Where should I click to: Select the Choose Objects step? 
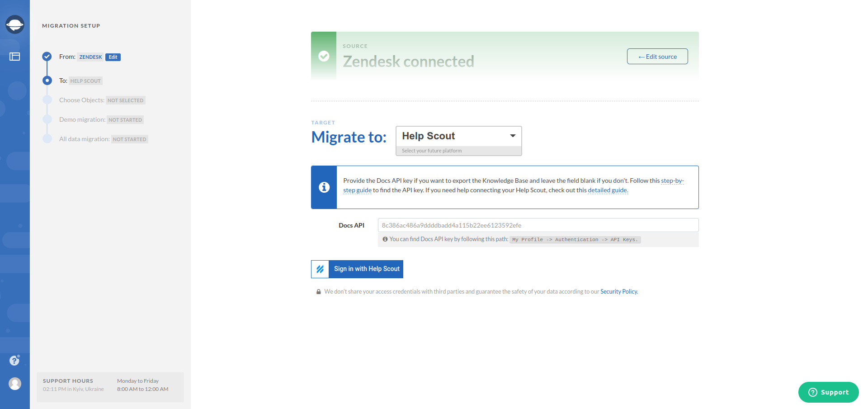(x=82, y=100)
